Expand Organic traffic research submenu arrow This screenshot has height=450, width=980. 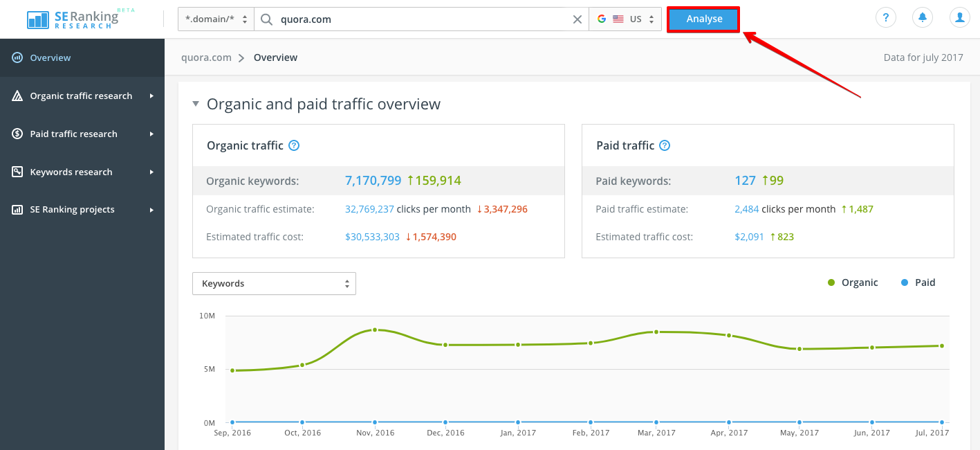click(x=151, y=96)
